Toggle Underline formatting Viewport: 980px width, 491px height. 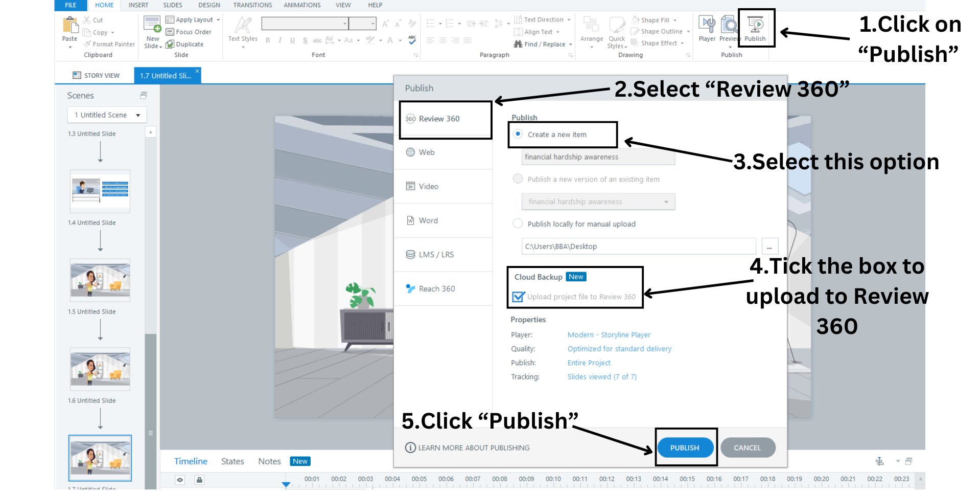292,40
